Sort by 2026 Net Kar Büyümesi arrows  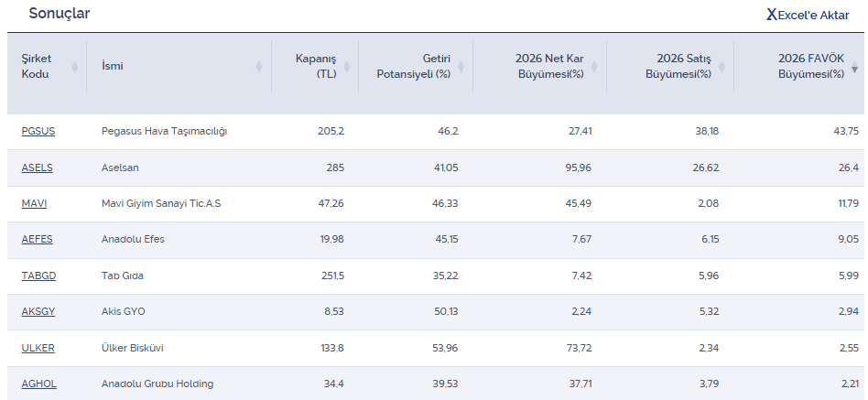point(593,66)
